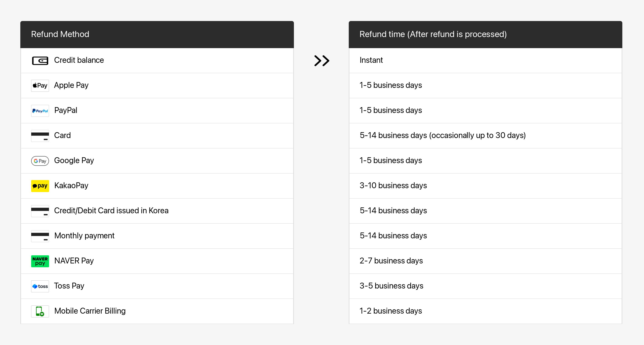Click the Card icon in the Card row

40,136
